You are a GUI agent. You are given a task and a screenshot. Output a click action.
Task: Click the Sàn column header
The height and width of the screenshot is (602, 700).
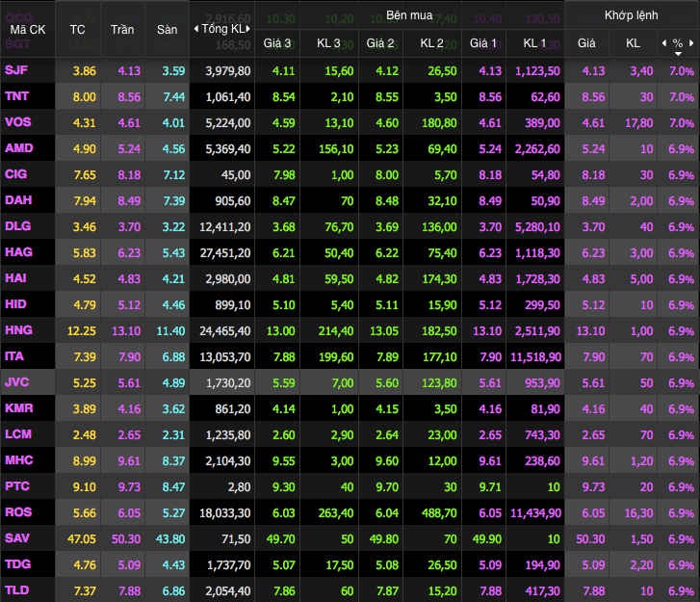pos(167,29)
